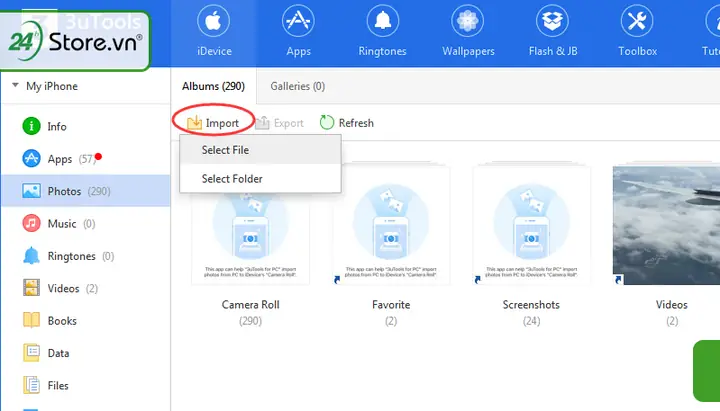This screenshot has height=411, width=720.
Task: Select Ringtones (0) in the sidebar
Action: point(85,256)
